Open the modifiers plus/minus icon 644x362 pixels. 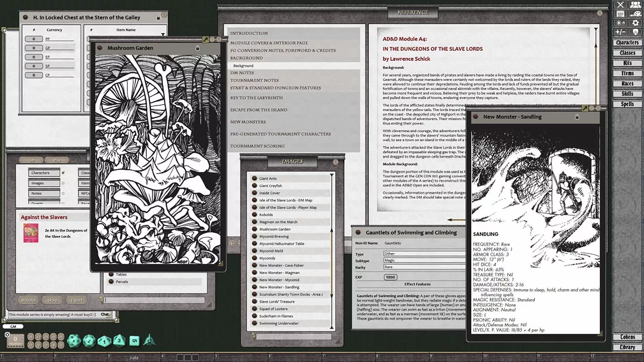tap(620, 32)
